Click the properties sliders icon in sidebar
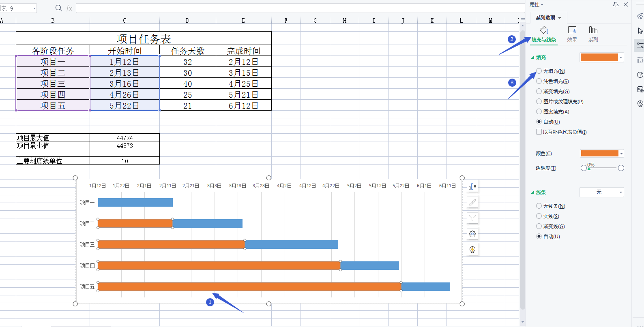644x327 pixels. click(x=640, y=45)
